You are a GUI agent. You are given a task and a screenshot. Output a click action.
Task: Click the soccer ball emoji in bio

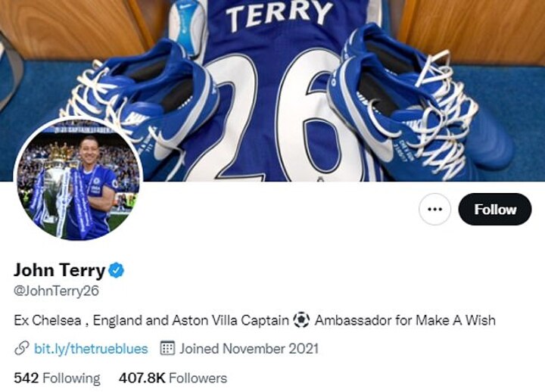click(x=301, y=320)
